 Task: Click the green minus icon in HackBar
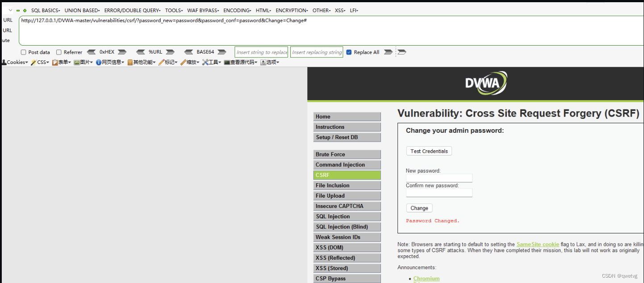click(18, 10)
